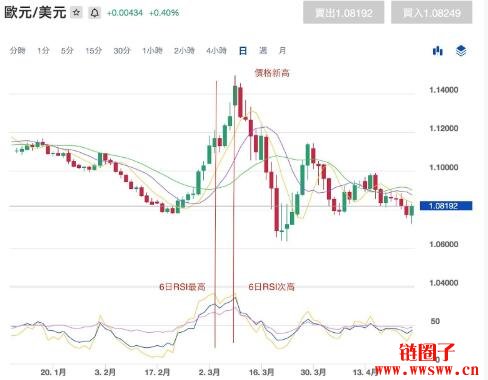Open the chart type candlestick icon
The height and width of the screenshot is (380, 488).
click(438, 51)
